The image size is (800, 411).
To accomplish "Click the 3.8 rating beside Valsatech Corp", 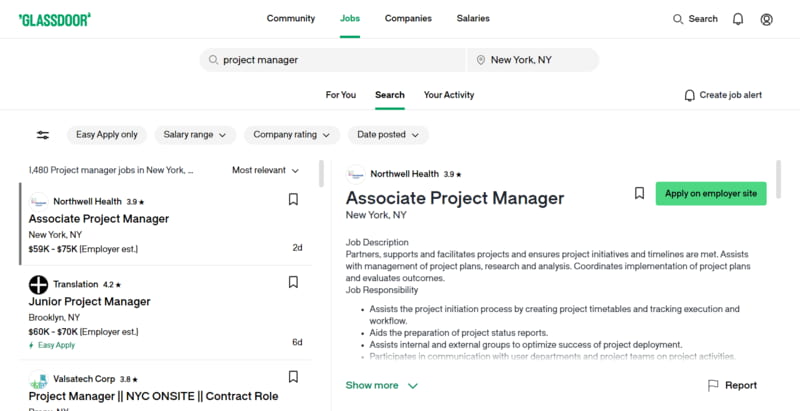I will (129, 380).
